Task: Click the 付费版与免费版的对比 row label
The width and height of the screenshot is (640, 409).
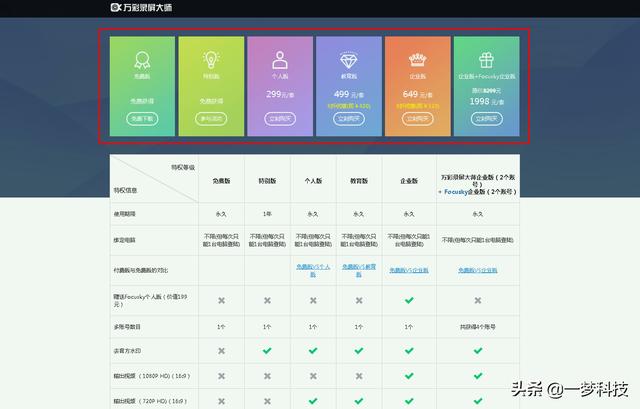Action: point(141,270)
